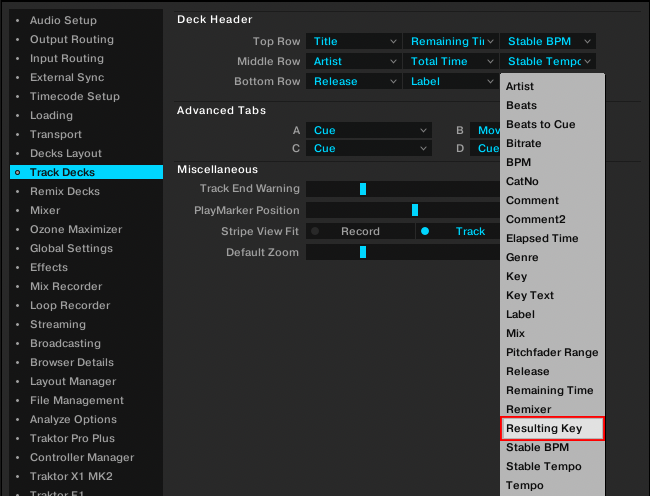Open the Advanced Tabs A Cue dropdown

coord(368,130)
